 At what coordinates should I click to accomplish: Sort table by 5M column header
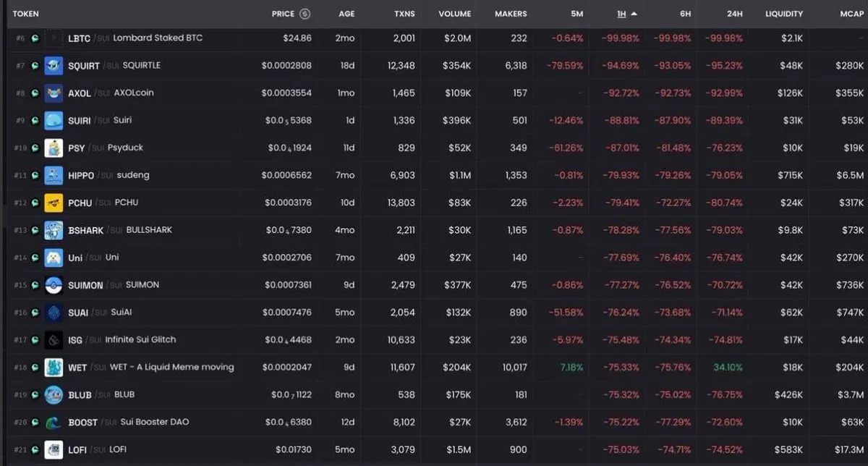[x=576, y=14]
